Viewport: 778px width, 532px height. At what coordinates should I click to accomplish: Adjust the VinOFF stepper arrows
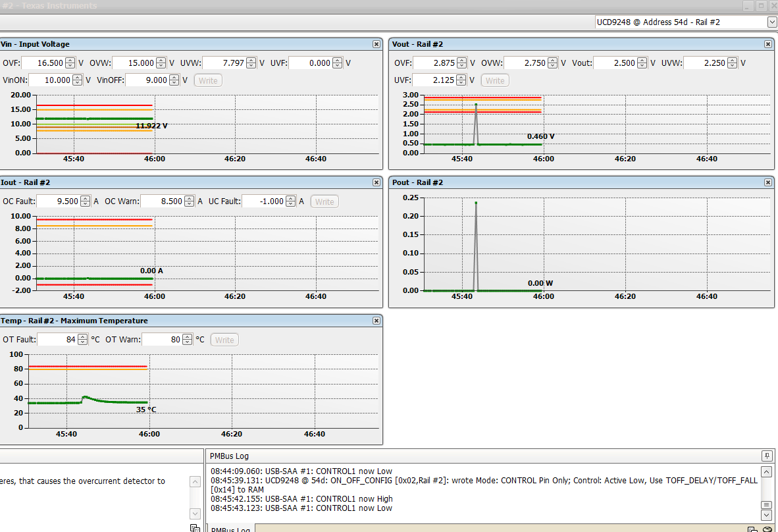(x=174, y=80)
